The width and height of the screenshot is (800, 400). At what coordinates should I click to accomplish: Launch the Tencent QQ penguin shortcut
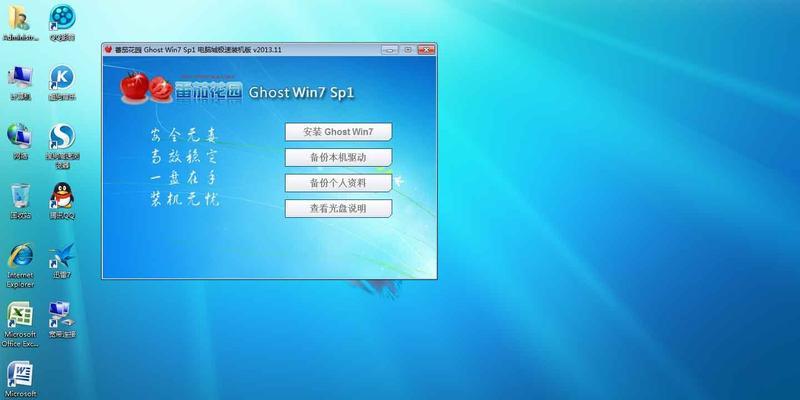coord(62,196)
